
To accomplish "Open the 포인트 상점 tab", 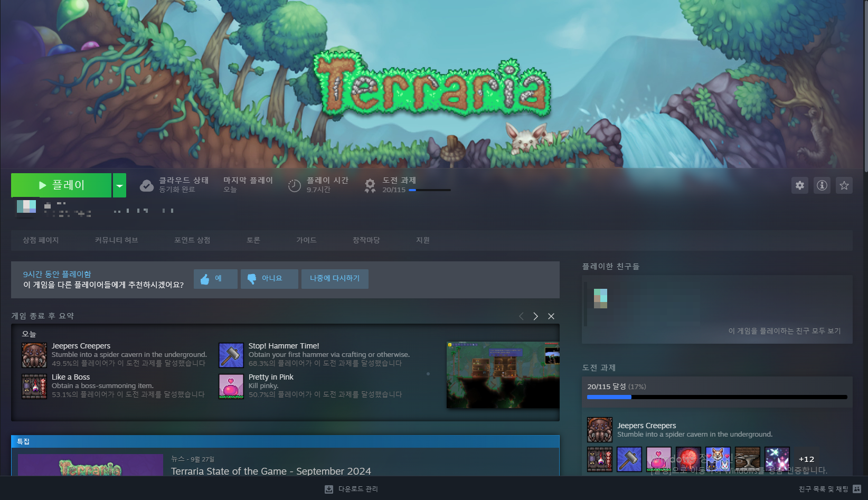I will (192, 240).
